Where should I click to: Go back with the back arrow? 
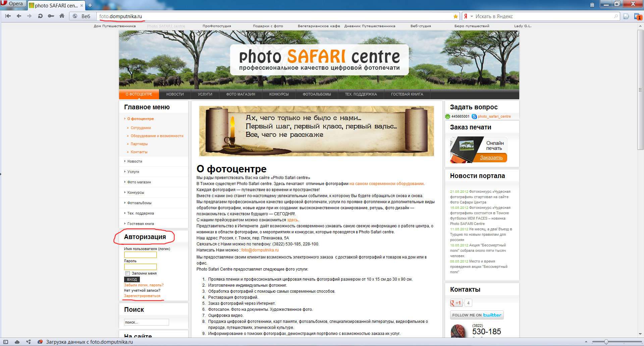[19, 16]
